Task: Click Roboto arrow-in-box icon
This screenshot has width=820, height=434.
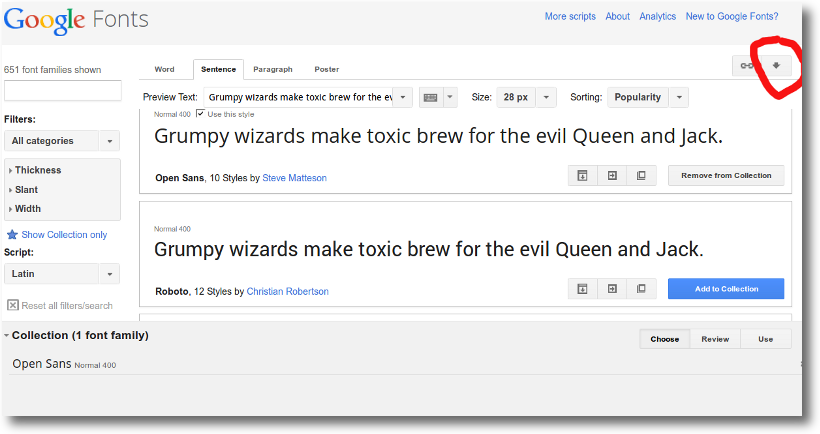Action: click(612, 289)
